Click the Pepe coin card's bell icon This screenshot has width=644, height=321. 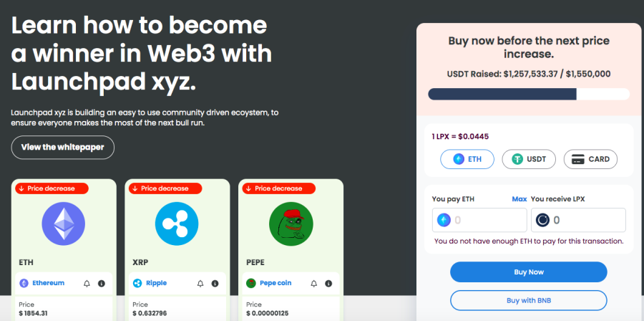[314, 284]
